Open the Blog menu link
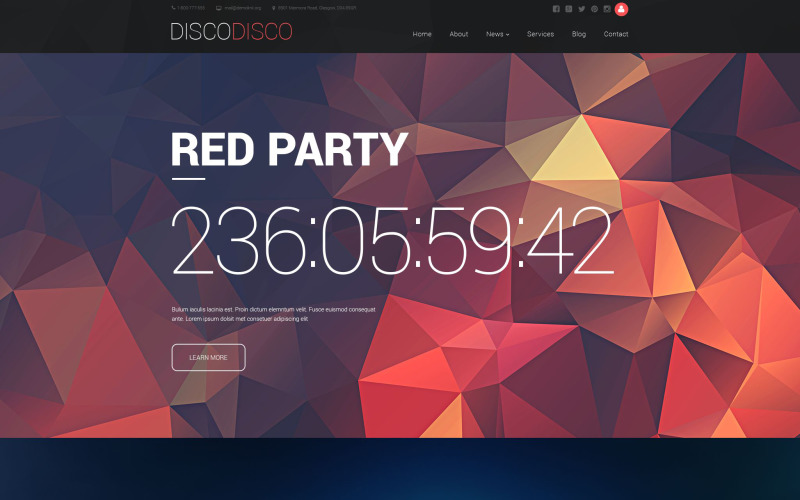Image resolution: width=800 pixels, height=500 pixels. [x=579, y=34]
